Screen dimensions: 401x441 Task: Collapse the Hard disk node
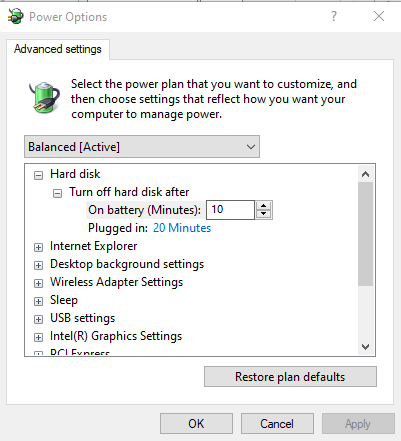coord(39,175)
